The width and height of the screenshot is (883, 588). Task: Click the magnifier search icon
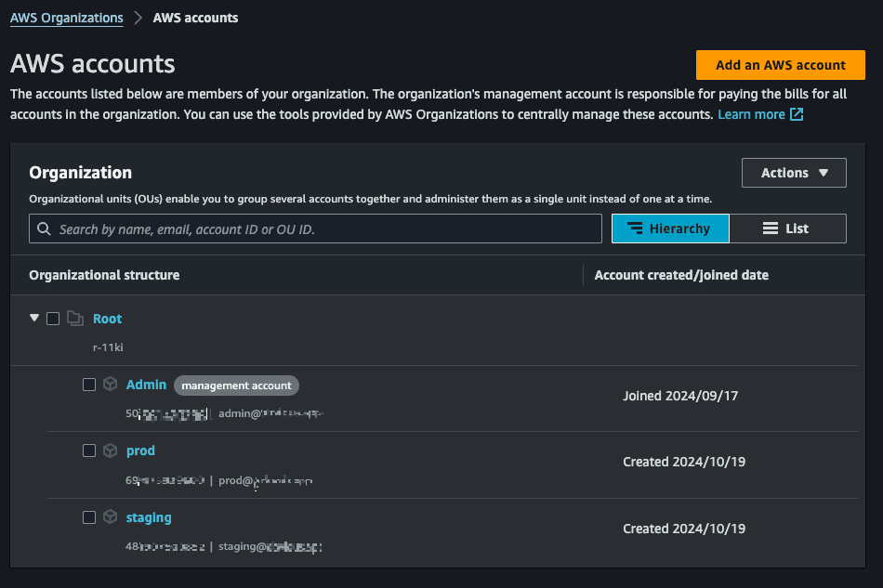pyautogui.click(x=44, y=229)
